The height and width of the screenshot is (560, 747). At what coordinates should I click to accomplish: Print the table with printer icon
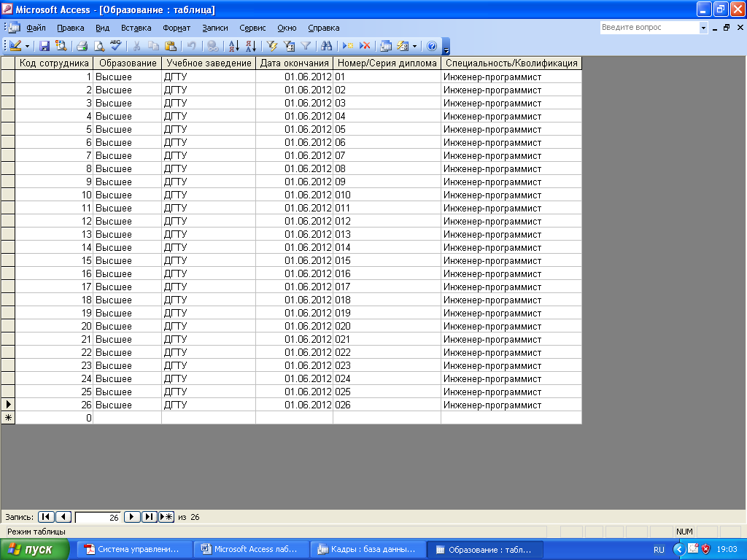[82, 46]
